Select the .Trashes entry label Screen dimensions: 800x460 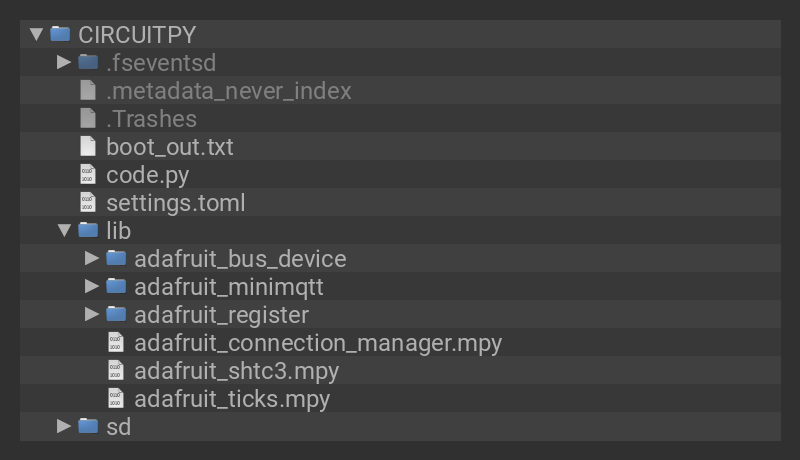click(151, 119)
